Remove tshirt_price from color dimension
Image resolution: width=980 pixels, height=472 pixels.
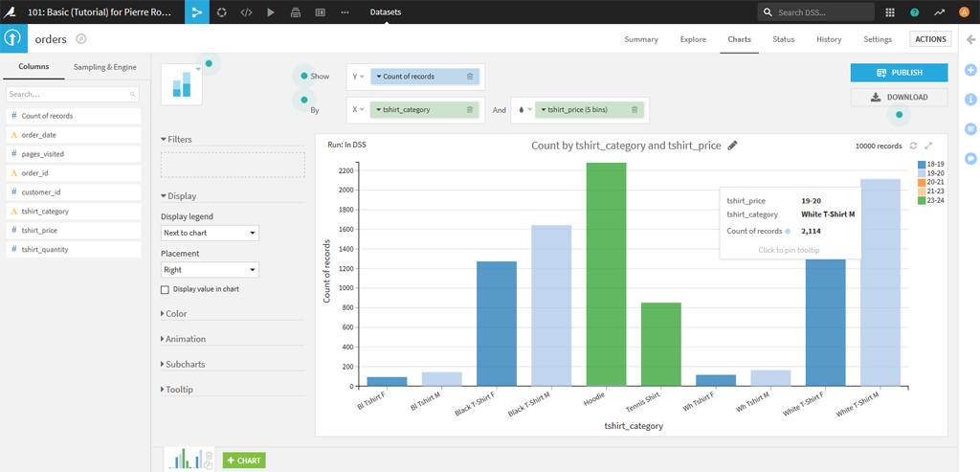(x=635, y=109)
